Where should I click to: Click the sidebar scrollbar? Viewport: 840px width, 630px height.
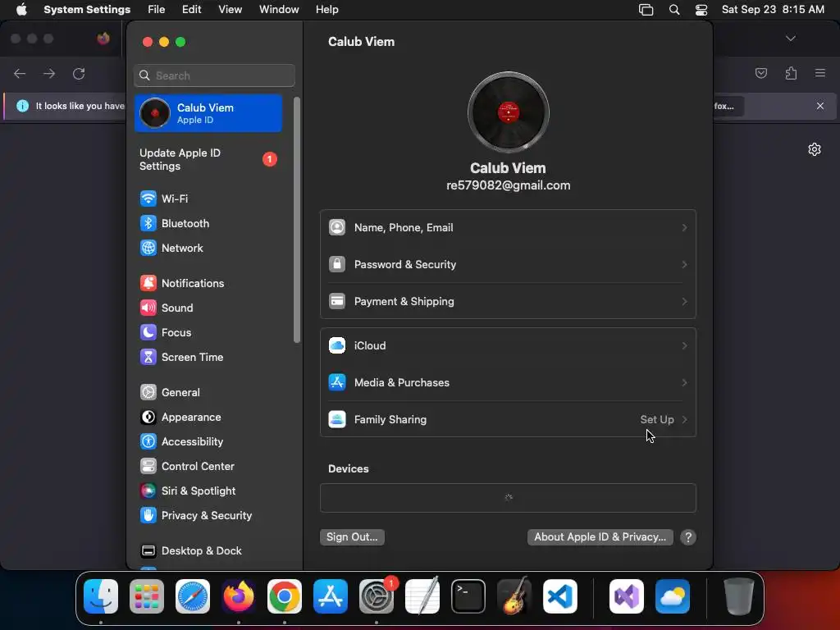pyautogui.click(x=296, y=220)
